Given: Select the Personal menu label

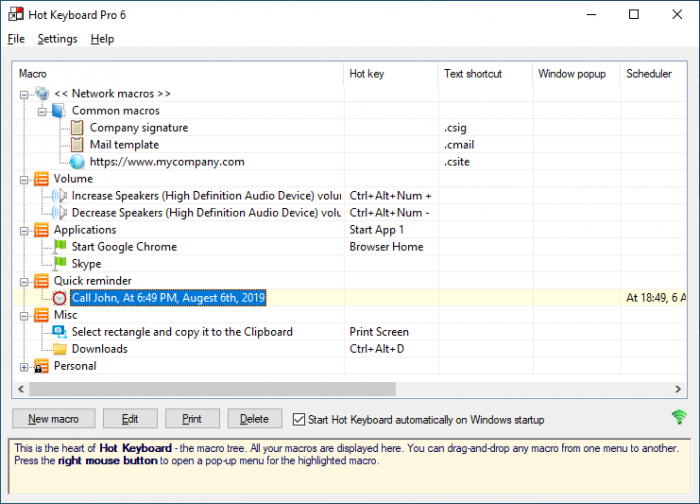Looking at the screenshot, I should click(75, 366).
